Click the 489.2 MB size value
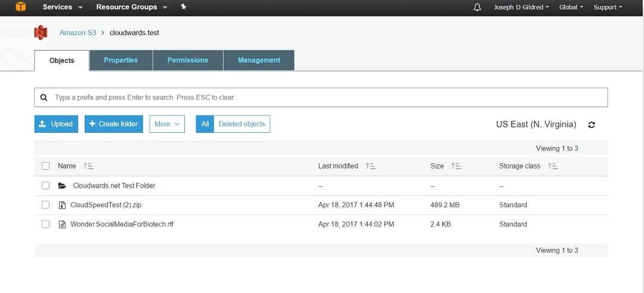The image size is (644, 293). 444,205
